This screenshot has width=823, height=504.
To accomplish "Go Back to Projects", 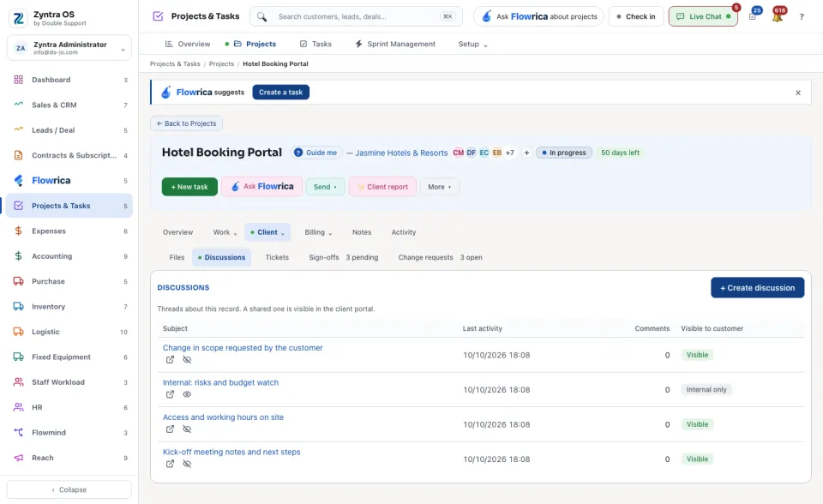I will pyautogui.click(x=186, y=123).
